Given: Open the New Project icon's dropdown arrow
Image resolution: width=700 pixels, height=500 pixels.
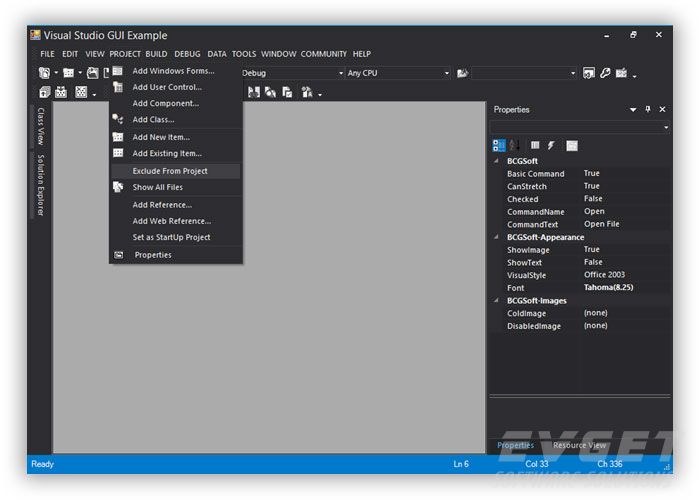Looking at the screenshot, I should pos(56,73).
